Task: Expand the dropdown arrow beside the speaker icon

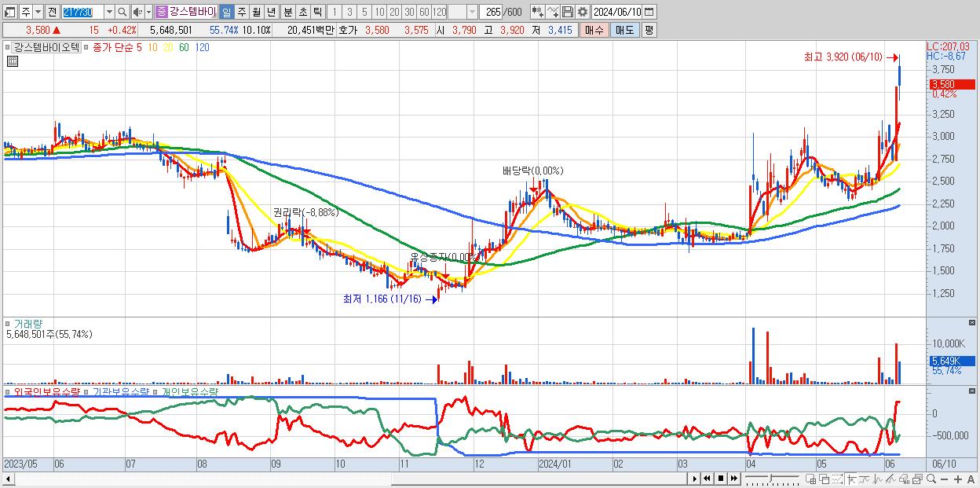Action: [x=148, y=12]
